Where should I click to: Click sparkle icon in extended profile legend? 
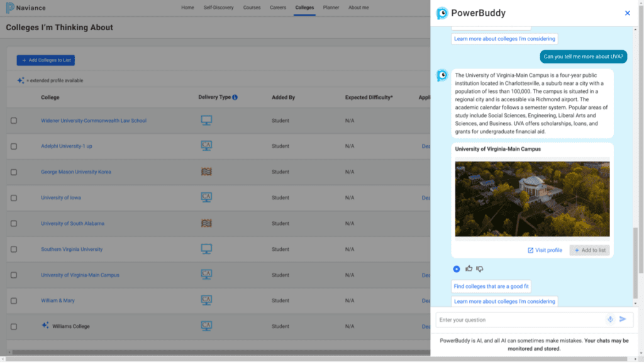tap(21, 80)
